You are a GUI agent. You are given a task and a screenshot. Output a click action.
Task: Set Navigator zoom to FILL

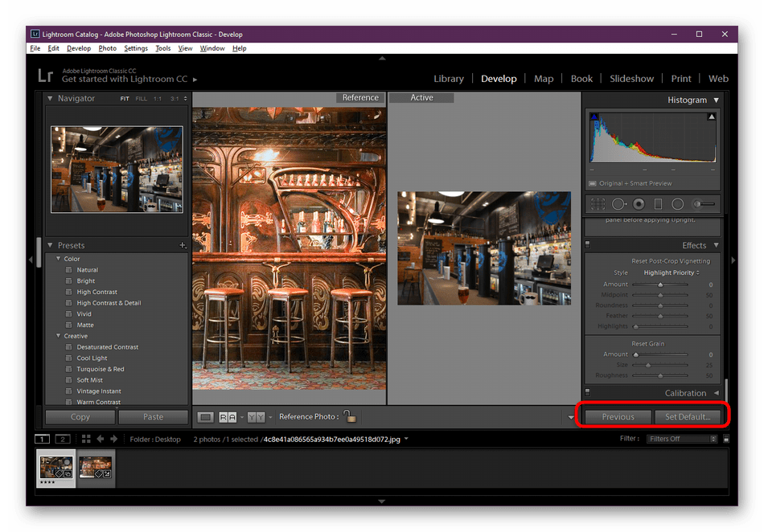[x=142, y=99]
